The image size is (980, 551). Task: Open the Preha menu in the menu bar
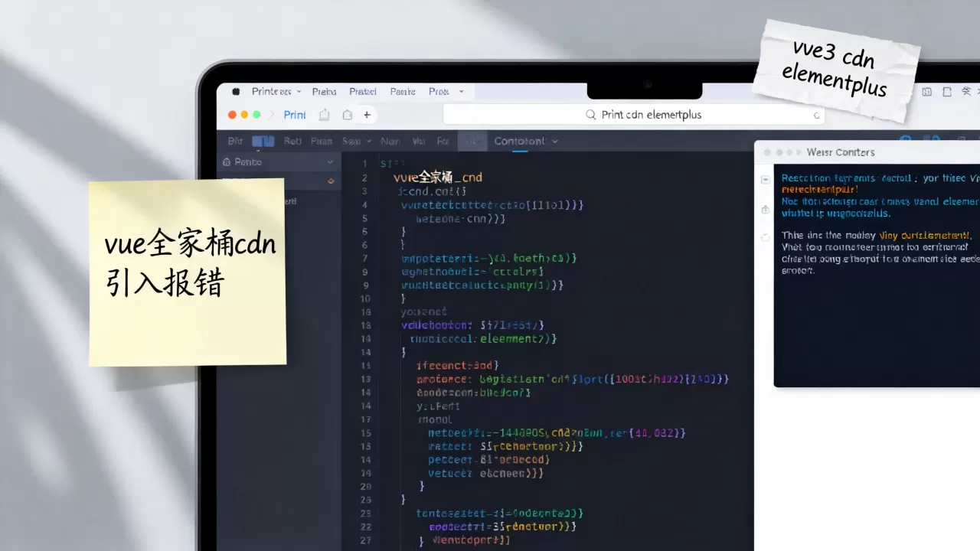click(x=324, y=92)
